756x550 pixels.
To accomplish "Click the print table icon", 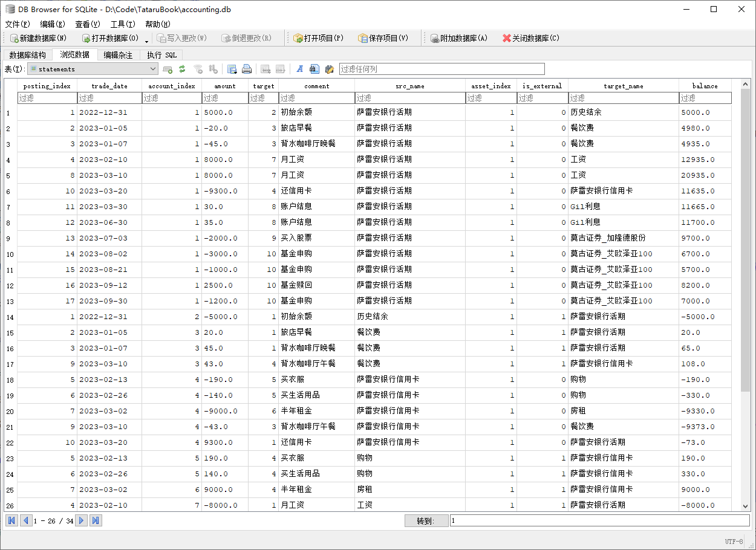I will [247, 69].
